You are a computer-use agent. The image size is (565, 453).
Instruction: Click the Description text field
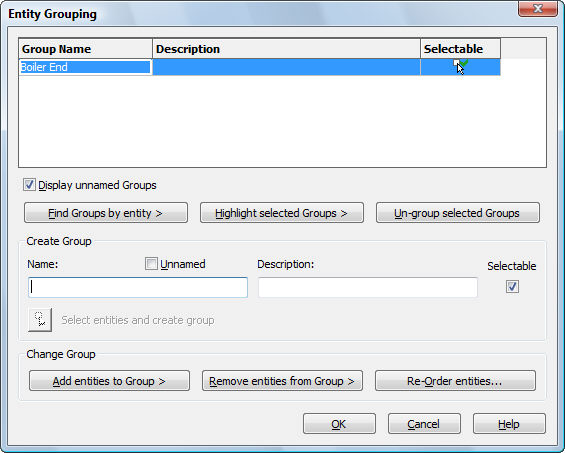coord(368,287)
